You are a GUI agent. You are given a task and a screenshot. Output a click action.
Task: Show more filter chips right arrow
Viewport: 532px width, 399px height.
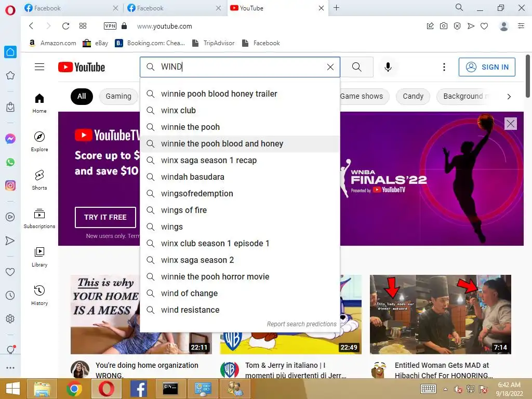[509, 96]
